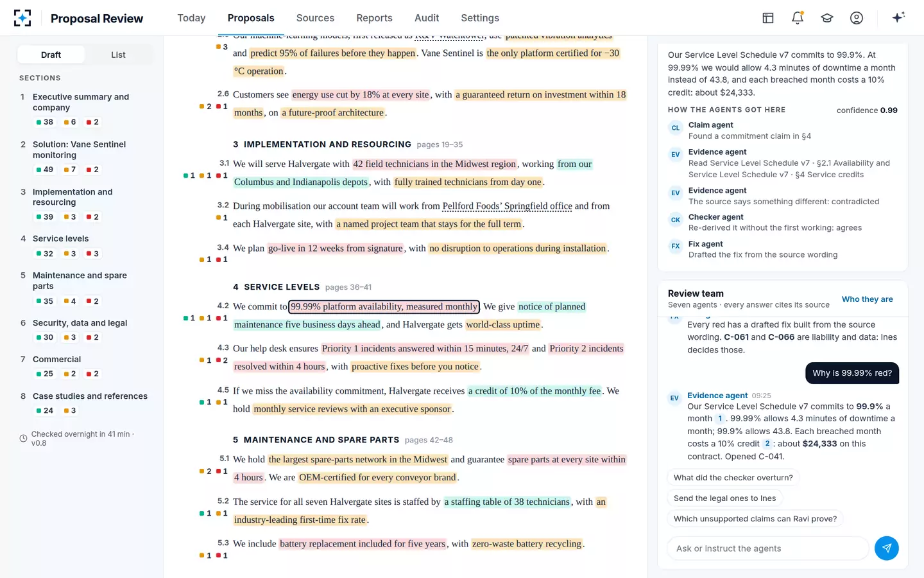Open the Audit tab
Screen dimensions: 924x578
coord(427,18)
